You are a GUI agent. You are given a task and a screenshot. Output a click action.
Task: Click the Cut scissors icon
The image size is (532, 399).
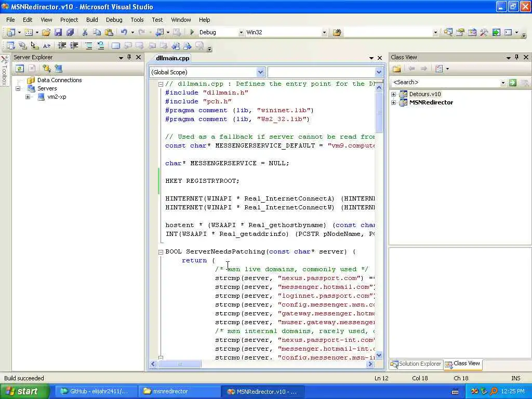85,32
